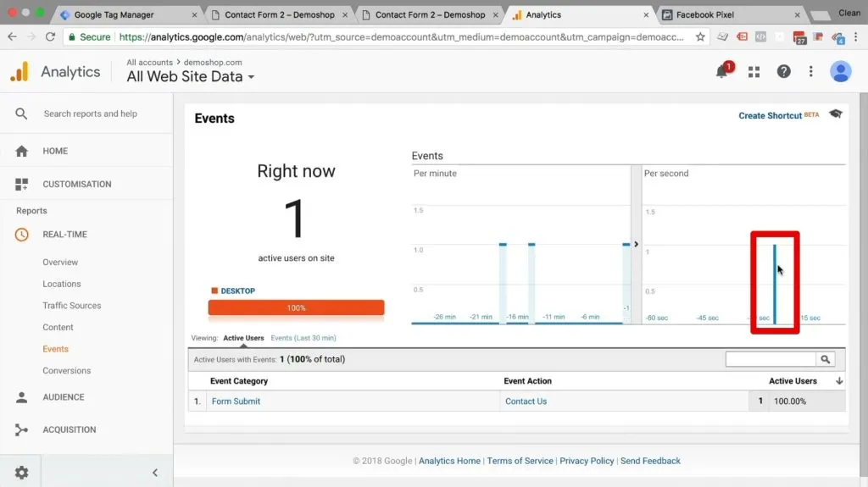Open the three-dot options menu in Analytics header

coord(811,71)
